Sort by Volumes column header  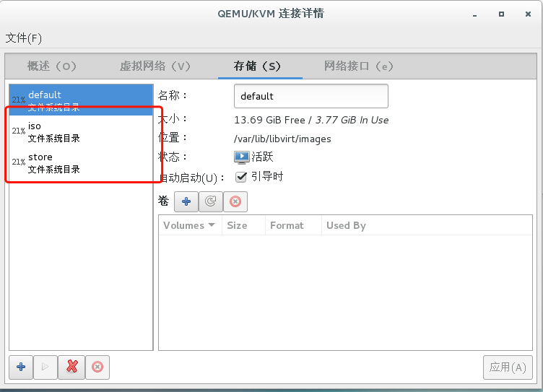coord(190,225)
